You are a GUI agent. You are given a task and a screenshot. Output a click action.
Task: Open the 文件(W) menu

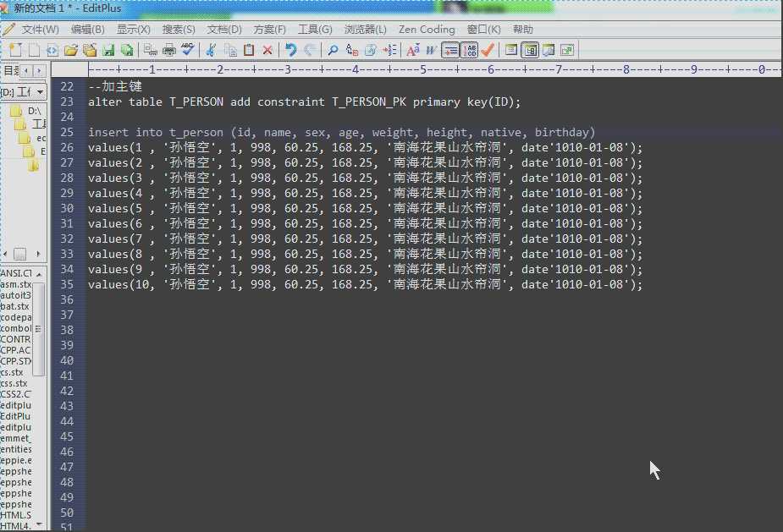40,30
